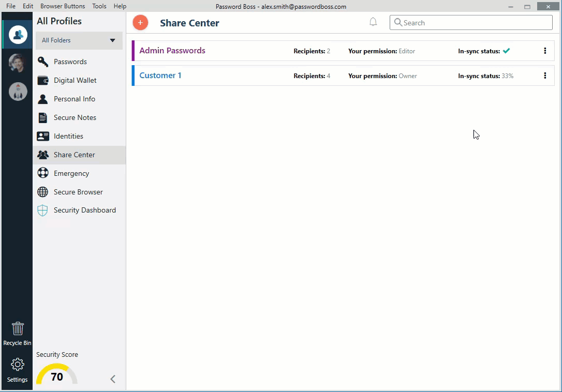Click the All Profiles heading

pyautogui.click(x=59, y=21)
